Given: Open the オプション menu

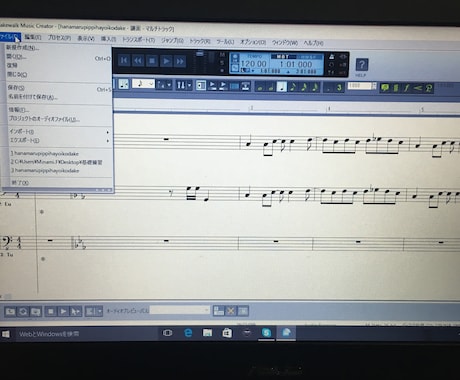Looking at the screenshot, I should tap(253, 42).
